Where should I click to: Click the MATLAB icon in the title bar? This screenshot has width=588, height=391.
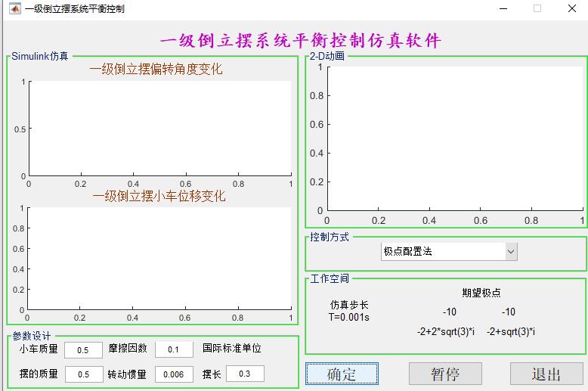[x=15, y=8]
